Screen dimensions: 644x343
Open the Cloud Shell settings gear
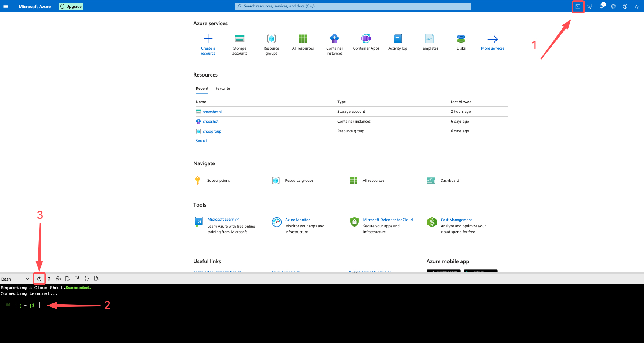(x=58, y=279)
